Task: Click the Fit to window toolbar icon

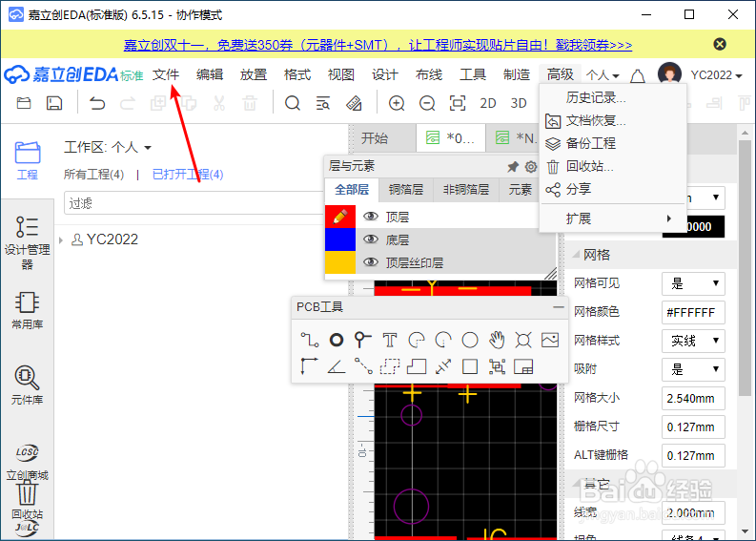Action: coord(458,103)
